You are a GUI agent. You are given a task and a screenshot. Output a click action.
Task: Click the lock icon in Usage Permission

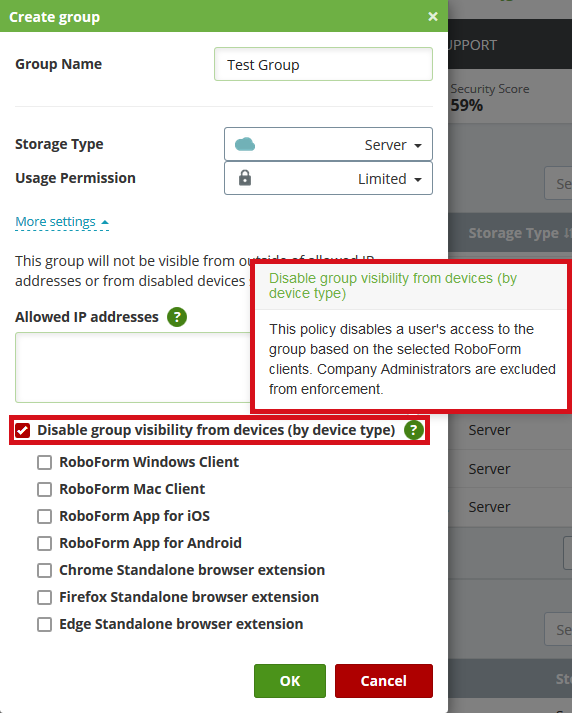pyautogui.click(x=245, y=178)
